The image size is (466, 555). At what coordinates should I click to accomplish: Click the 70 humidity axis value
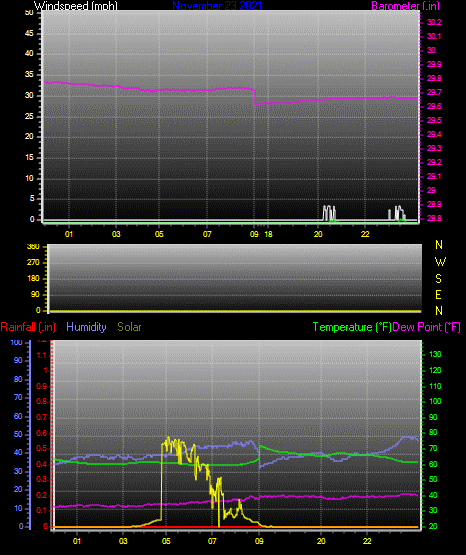[18, 397]
